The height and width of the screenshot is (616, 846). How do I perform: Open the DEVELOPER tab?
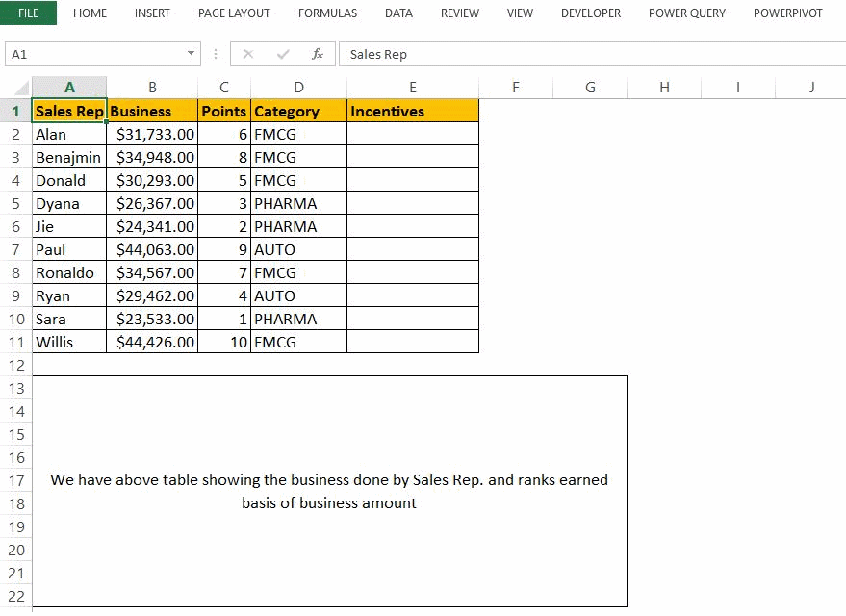tap(590, 13)
